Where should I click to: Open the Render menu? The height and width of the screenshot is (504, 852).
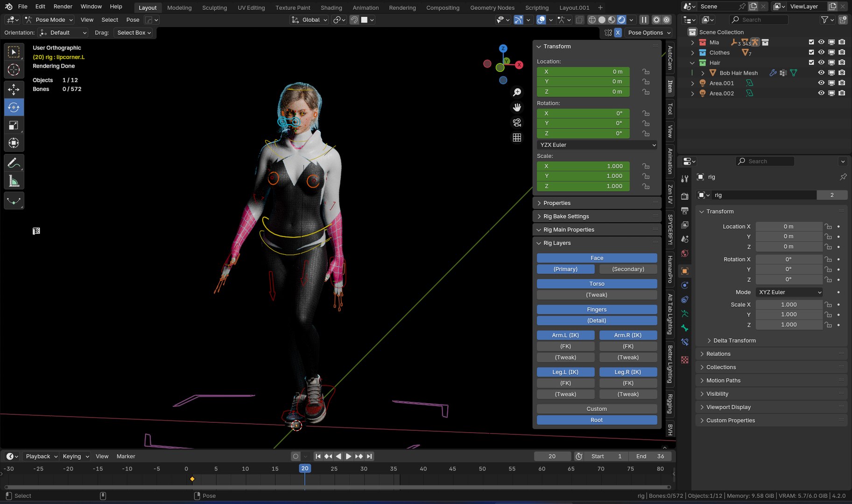tap(63, 7)
